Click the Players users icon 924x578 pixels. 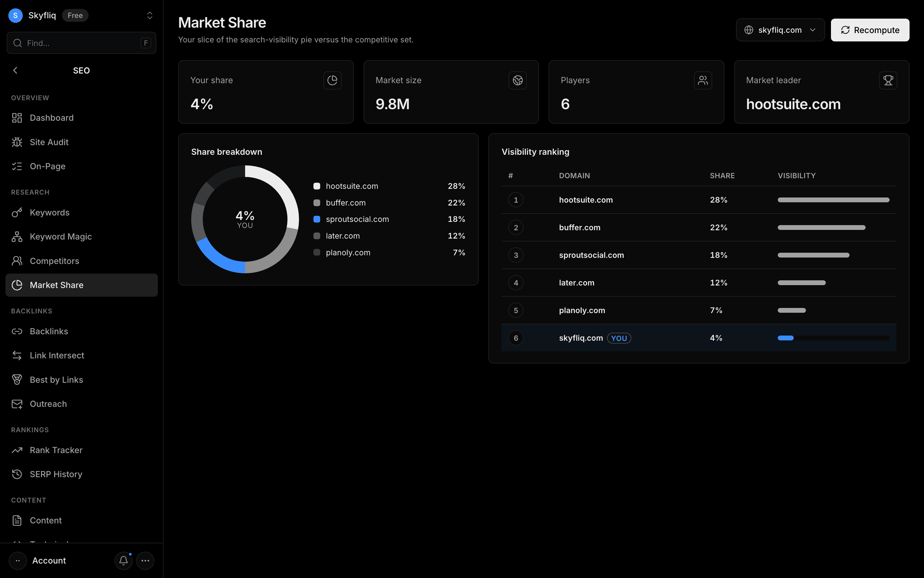(703, 80)
